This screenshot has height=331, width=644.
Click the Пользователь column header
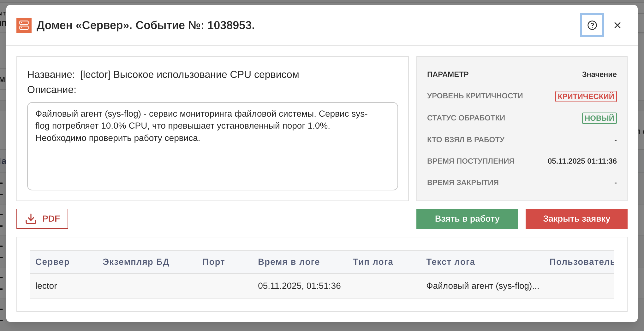pyautogui.click(x=582, y=262)
